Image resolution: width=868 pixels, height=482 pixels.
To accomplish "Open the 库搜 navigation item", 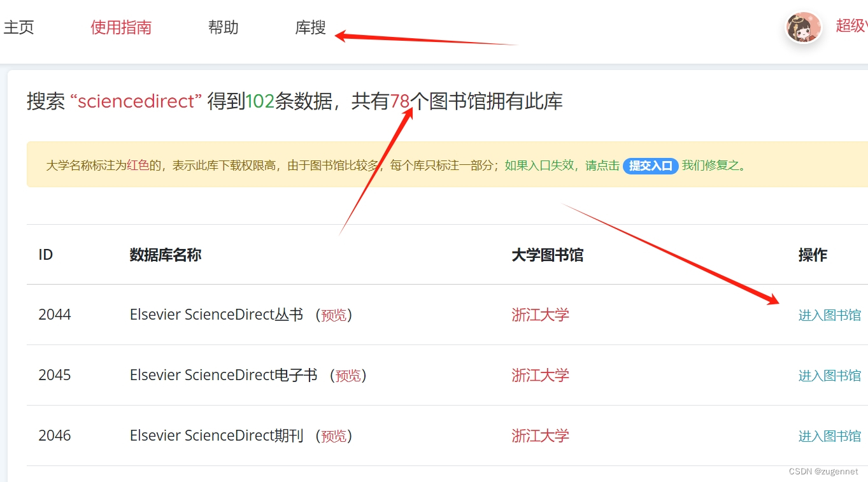I will click(x=311, y=27).
